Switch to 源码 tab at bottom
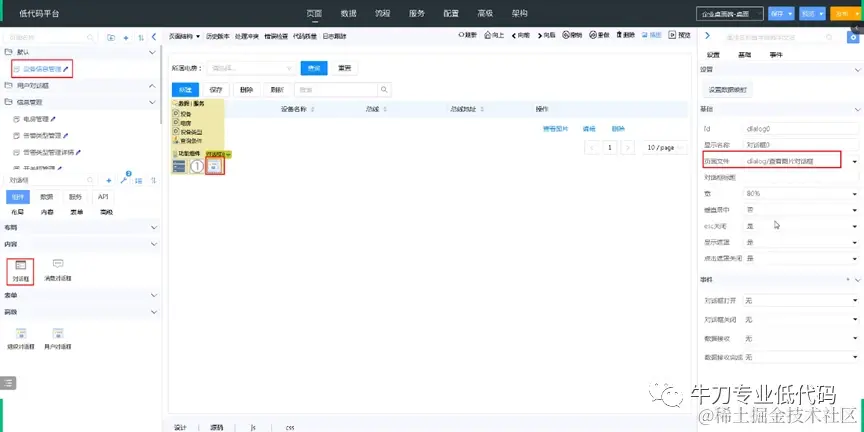 217,427
